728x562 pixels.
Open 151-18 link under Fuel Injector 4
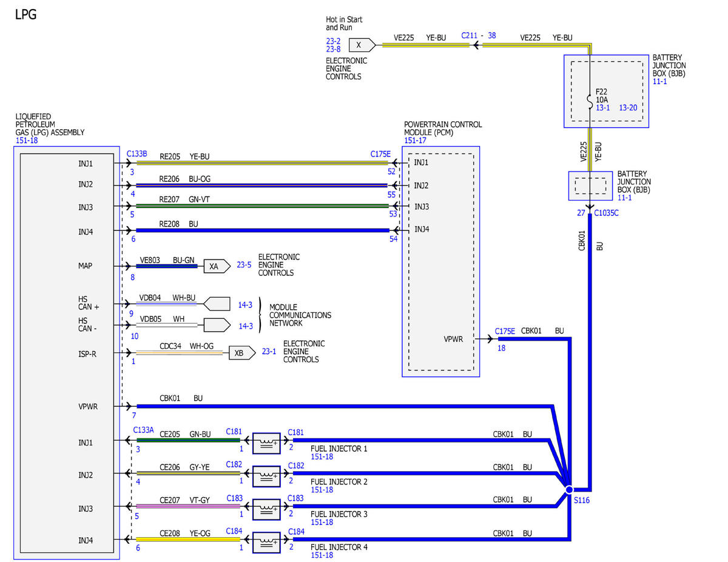pos(322,555)
